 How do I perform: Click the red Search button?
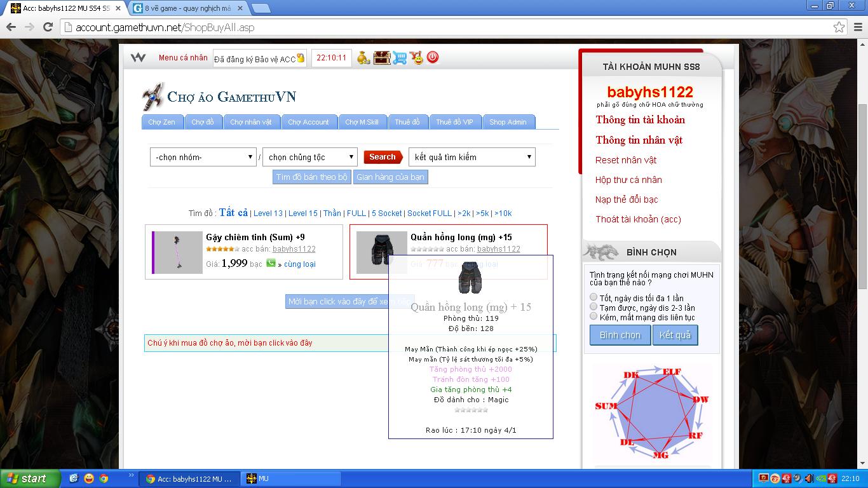(383, 157)
